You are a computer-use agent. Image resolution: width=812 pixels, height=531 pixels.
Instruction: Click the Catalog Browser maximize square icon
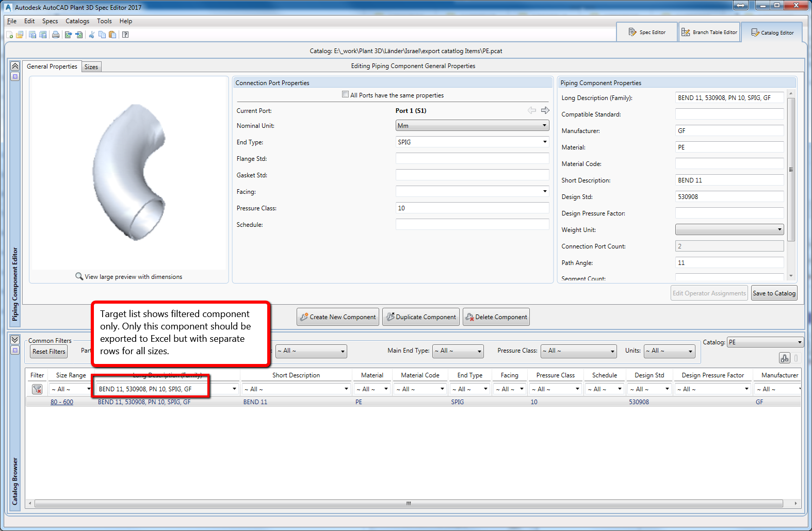(15, 350)
